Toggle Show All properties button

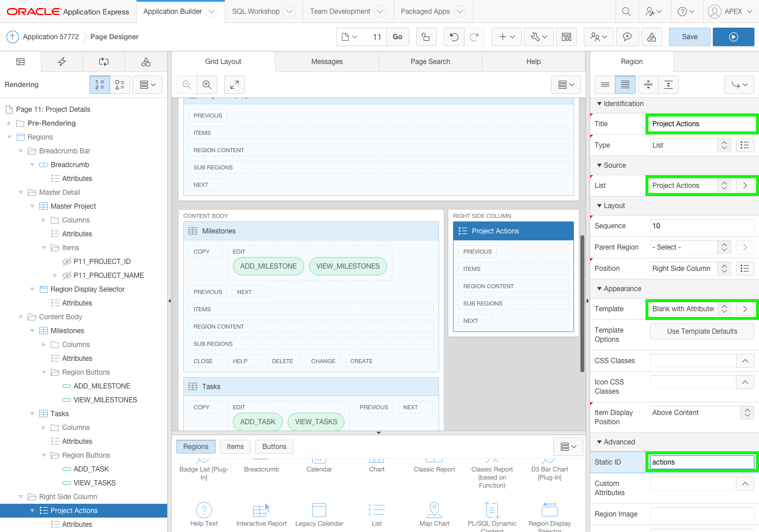click(625, 85)
